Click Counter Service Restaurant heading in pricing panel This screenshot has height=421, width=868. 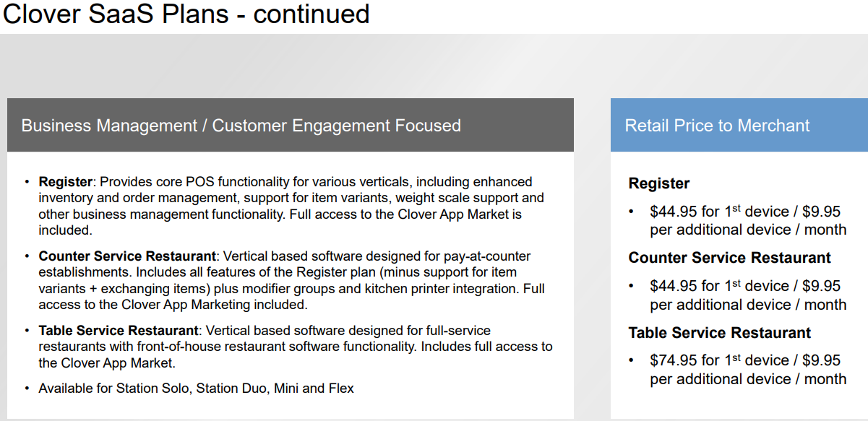[729, 258]
